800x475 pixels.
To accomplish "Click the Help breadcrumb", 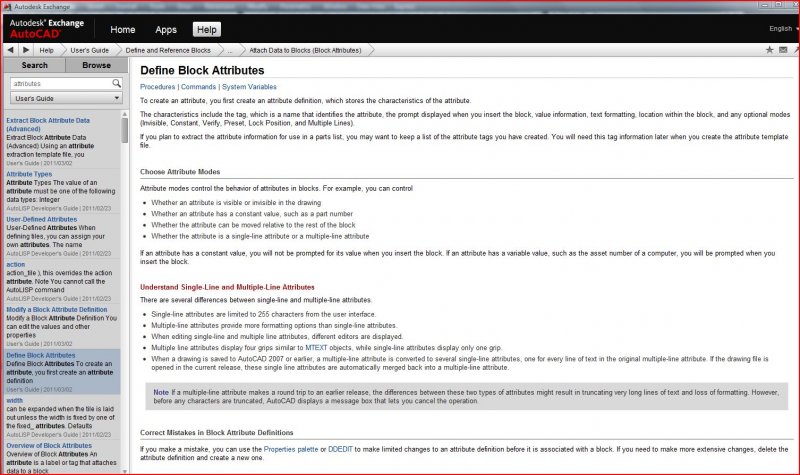I will click(46, 51).
